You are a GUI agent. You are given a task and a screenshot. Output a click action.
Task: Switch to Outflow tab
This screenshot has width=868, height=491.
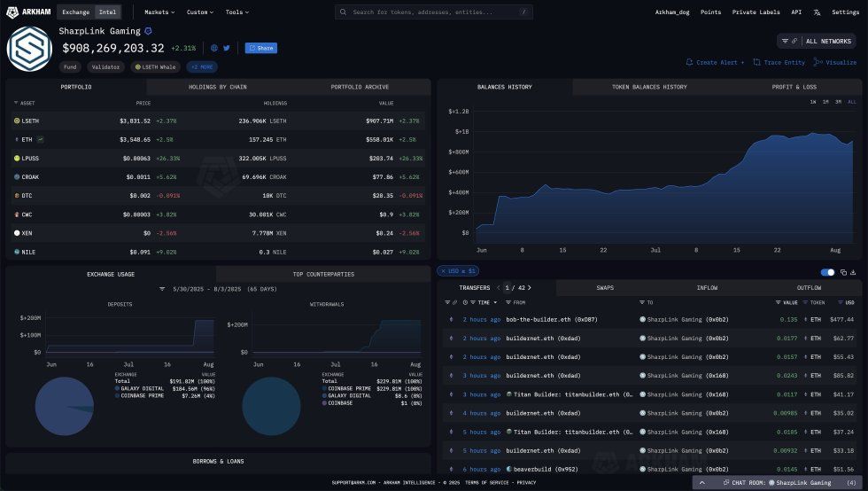pos(809,288)
